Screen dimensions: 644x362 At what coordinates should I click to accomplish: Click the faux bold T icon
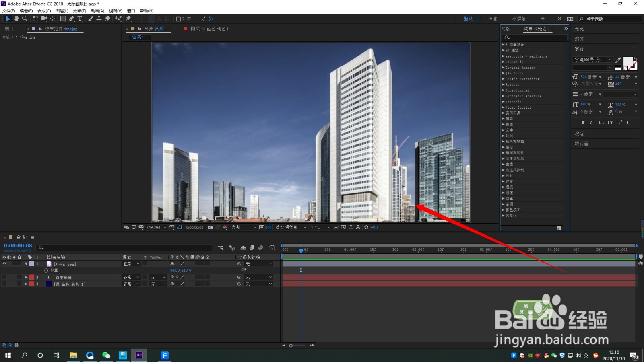click(x=583, y=122)
